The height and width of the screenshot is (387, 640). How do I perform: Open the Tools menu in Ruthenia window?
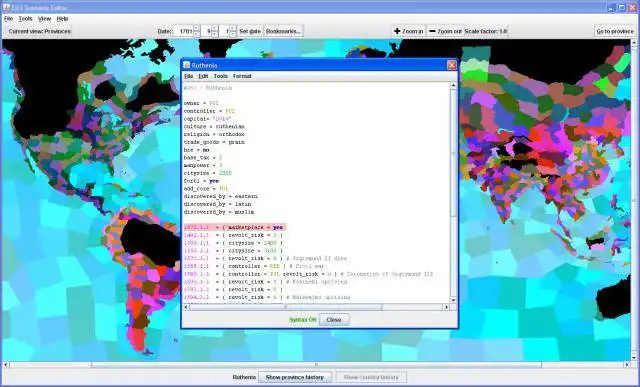(x=220, y=76)
